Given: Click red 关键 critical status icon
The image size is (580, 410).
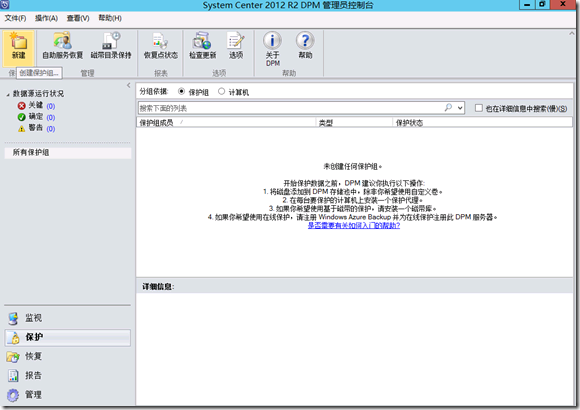Looking at the screenshot, I should [21, 106].
